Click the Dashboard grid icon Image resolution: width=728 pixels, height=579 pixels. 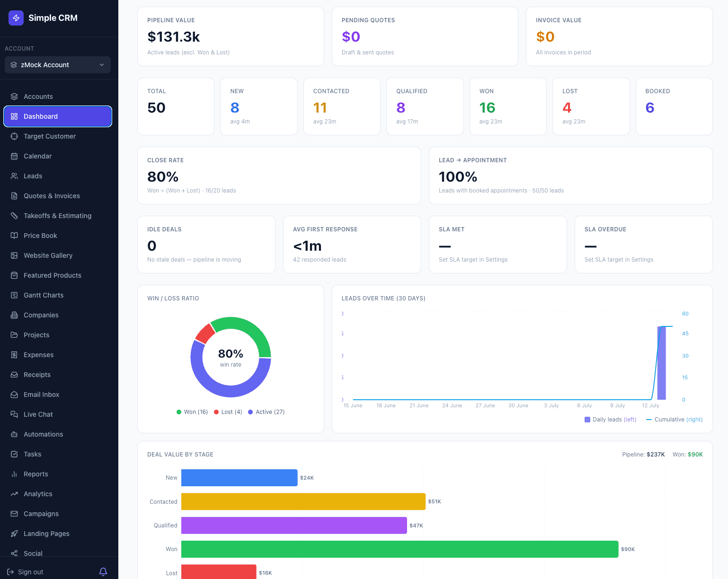(14, 116)
